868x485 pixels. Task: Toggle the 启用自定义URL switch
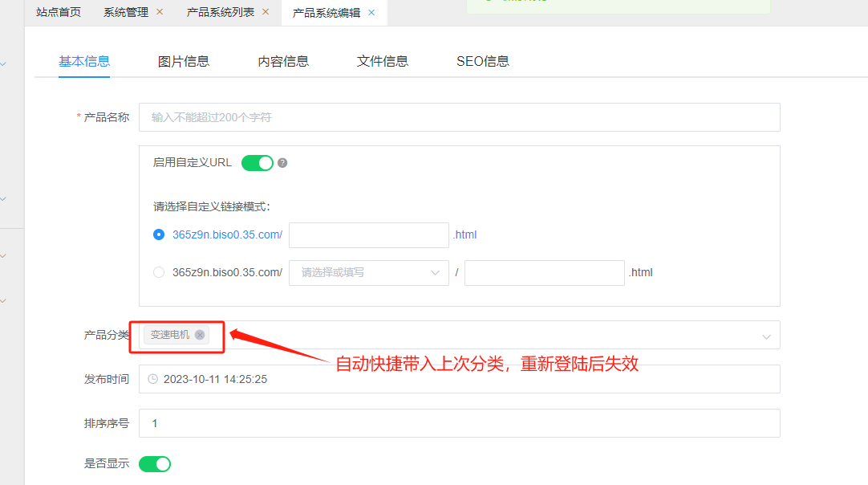258,163
